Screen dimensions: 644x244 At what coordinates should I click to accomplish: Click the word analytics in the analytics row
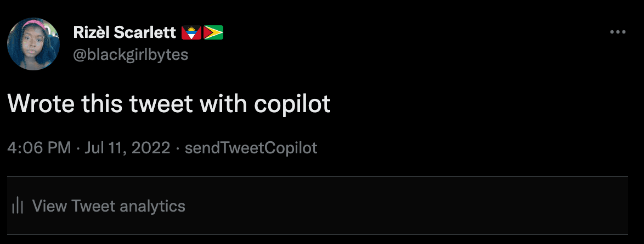pos(152,206)
